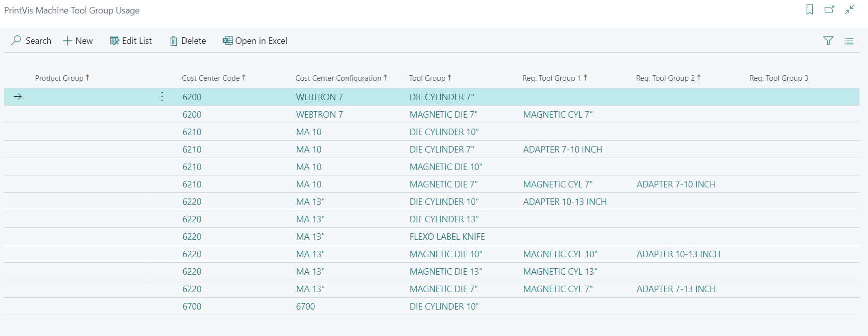Screen dimensions: 868x336
Task: Open the filter pane funnel icon
Action: [828, 41]
